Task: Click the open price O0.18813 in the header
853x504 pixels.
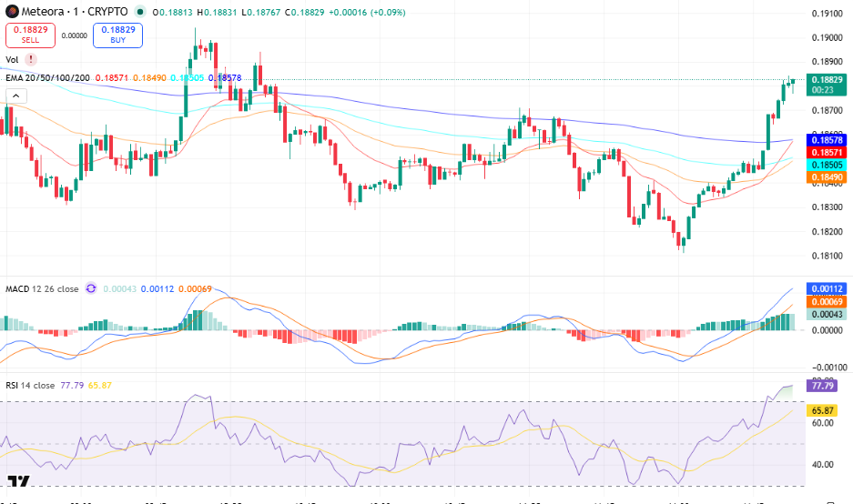Action: tap(172, 12)
